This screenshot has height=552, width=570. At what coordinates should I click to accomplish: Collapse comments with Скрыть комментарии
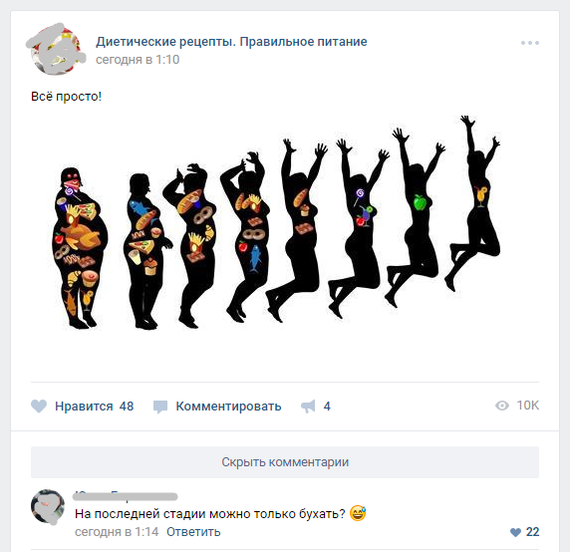285,462
